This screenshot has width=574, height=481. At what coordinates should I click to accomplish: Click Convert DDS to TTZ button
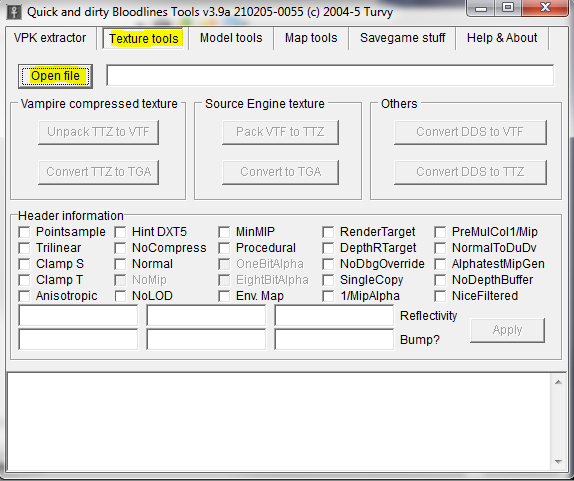point(470,172)
